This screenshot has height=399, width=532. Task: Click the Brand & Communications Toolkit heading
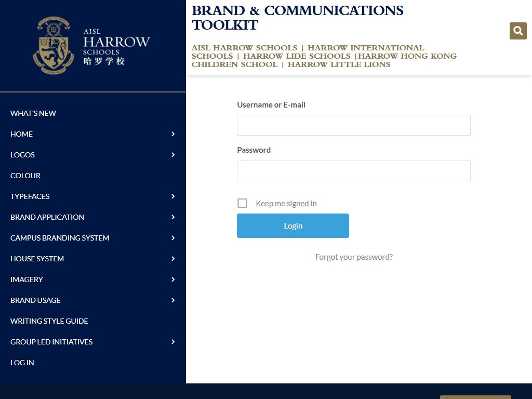pyautogui.click(x=297, y=18)
